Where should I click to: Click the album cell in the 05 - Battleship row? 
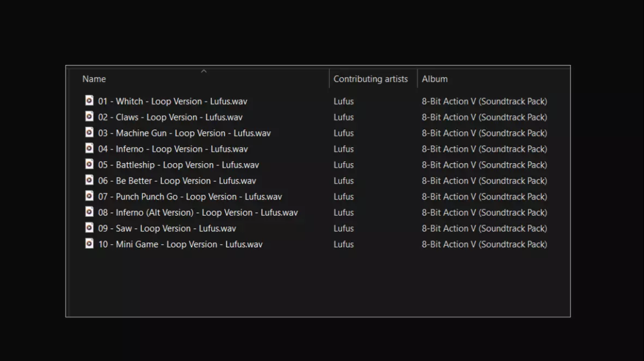(x=484, y=165)
